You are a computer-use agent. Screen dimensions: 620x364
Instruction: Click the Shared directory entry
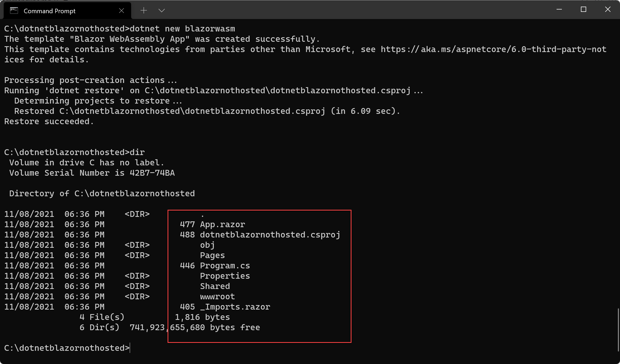pos(215,286)
